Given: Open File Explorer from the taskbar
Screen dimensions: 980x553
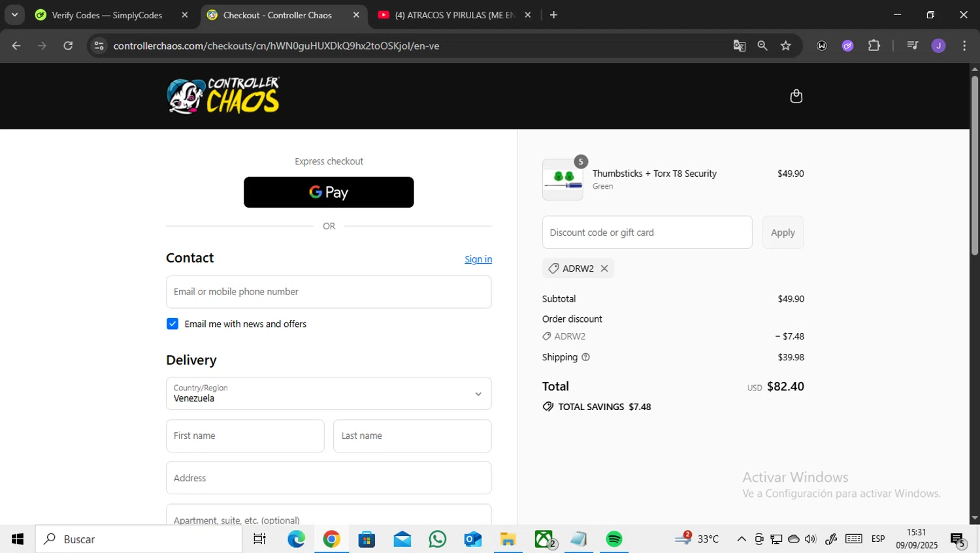Looking at the screenshot, I should [x=508, y=539].
